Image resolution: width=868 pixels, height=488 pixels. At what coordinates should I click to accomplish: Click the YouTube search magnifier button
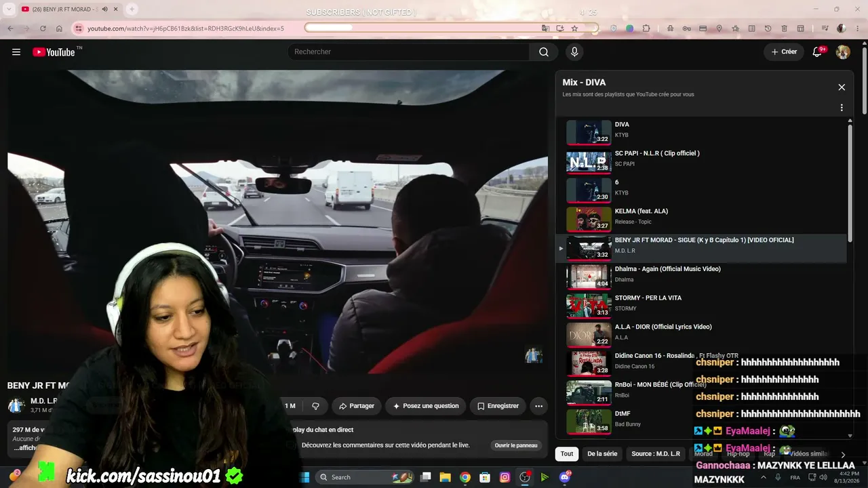tap(544, 52)
